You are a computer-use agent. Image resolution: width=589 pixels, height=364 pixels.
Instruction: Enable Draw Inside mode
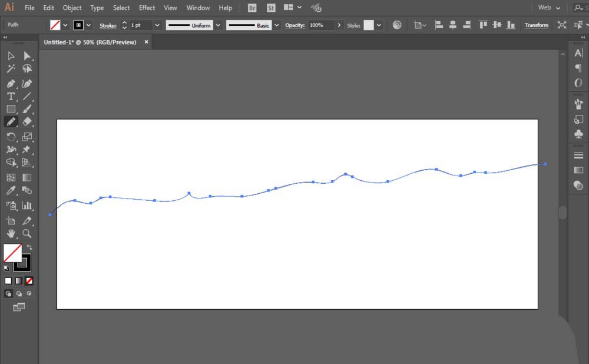(29, 293)
